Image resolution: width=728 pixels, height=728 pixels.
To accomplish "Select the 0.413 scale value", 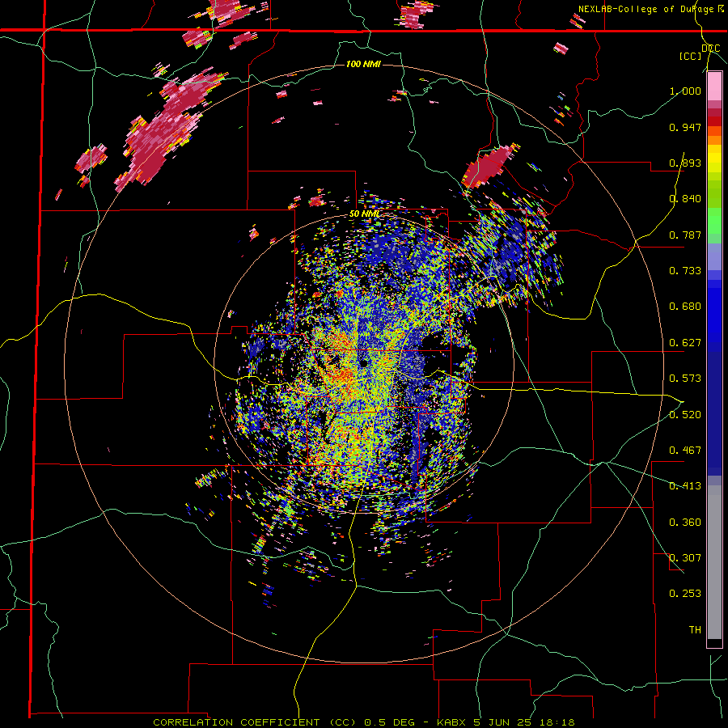I will (685, 486).
